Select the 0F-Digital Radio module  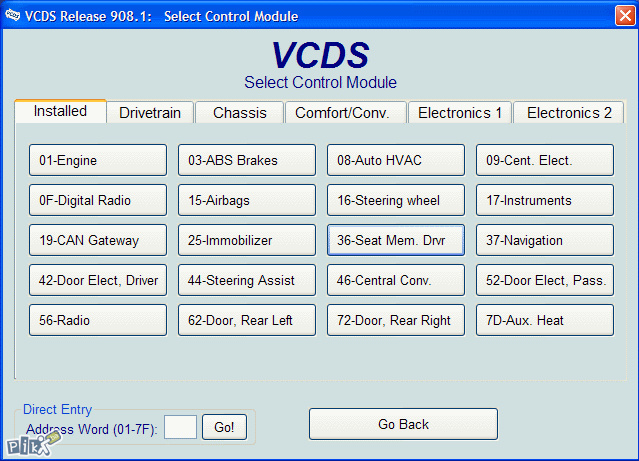(98, 200)
